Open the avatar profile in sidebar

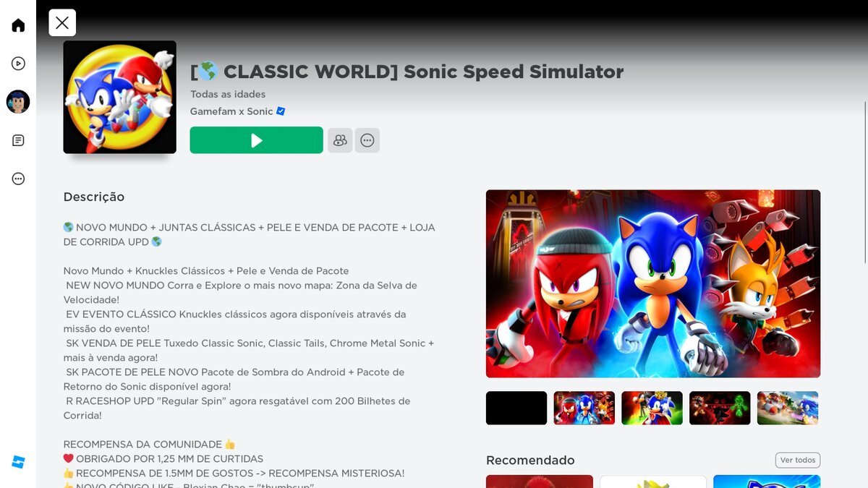(x=18, y=102)
